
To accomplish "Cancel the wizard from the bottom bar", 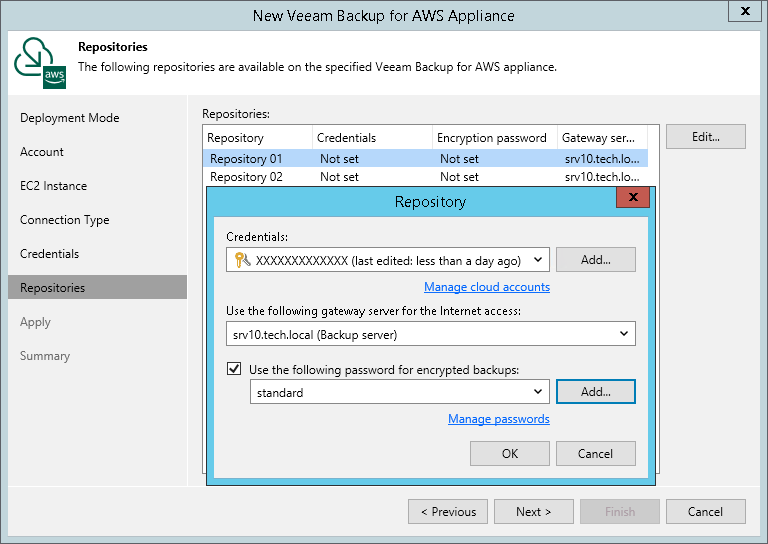I will (x=706, y=512).
